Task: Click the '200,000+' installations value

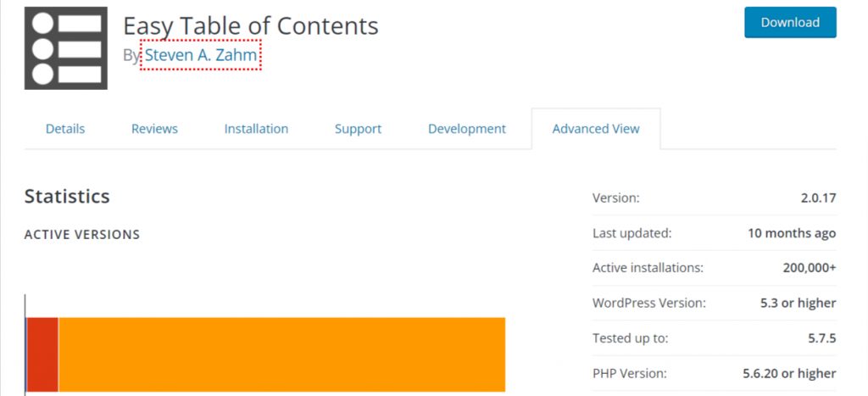Action: pyautogui.click(x=810, y=268)
